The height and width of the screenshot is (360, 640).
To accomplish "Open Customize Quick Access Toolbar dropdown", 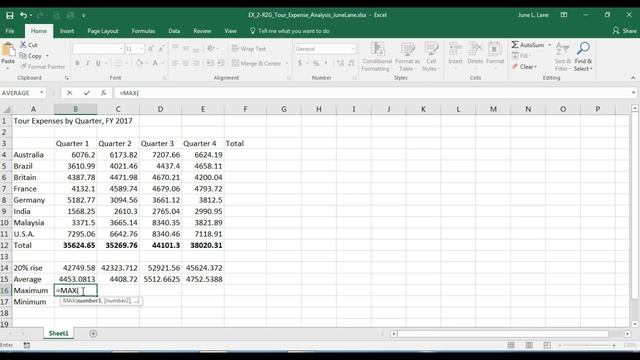I will [83, 16].
